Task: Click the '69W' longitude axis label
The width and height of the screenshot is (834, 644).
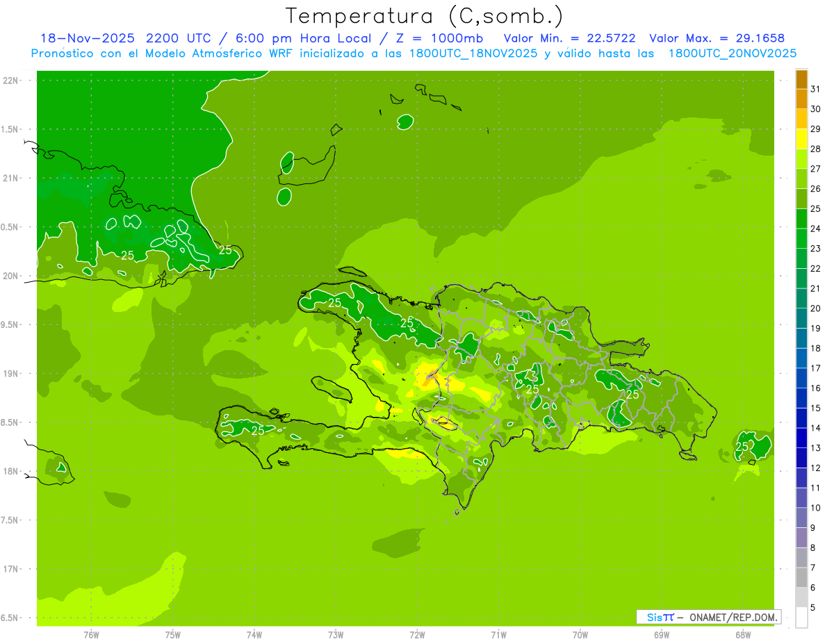Action: click(x=662, y=635)
